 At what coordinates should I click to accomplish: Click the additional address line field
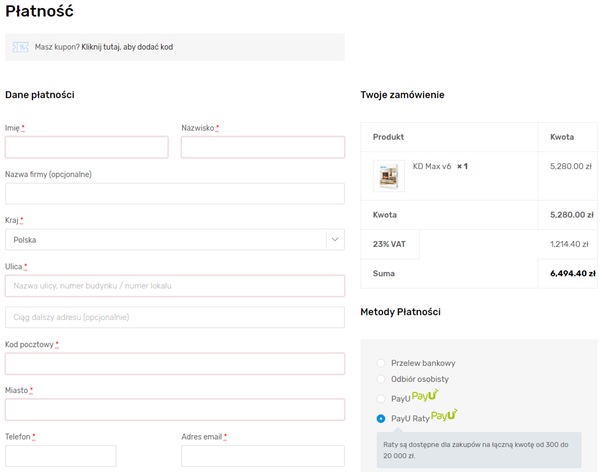(x=174, y=317)
